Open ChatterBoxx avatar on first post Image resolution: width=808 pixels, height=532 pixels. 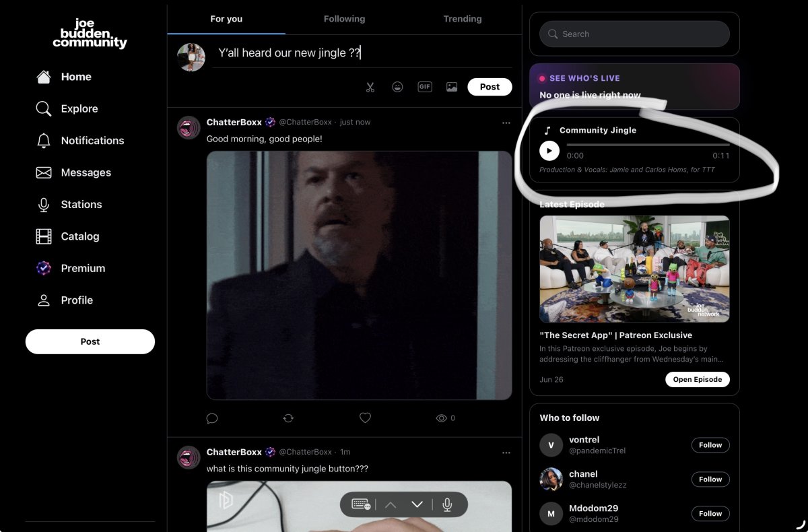click(189, 127)
